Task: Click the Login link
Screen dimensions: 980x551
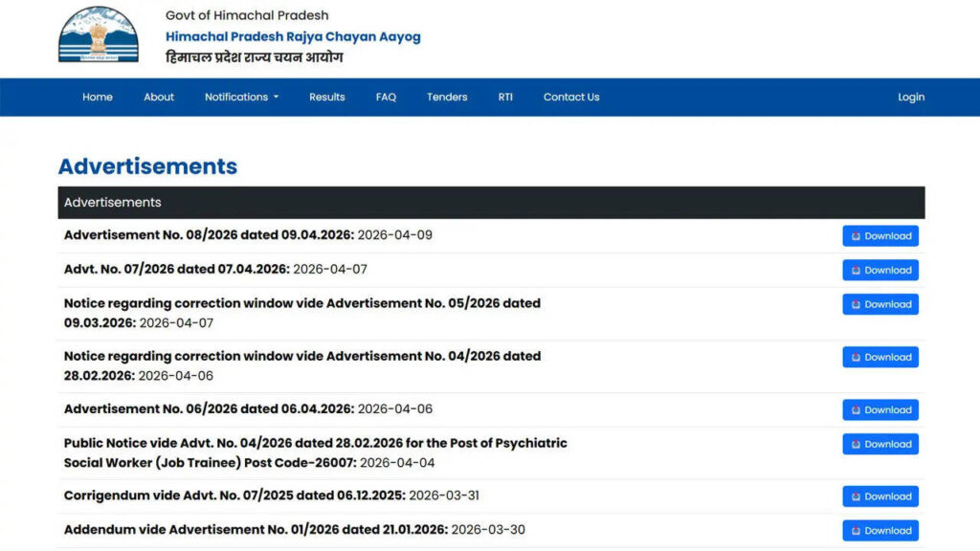Action: (x=910, y=98)
